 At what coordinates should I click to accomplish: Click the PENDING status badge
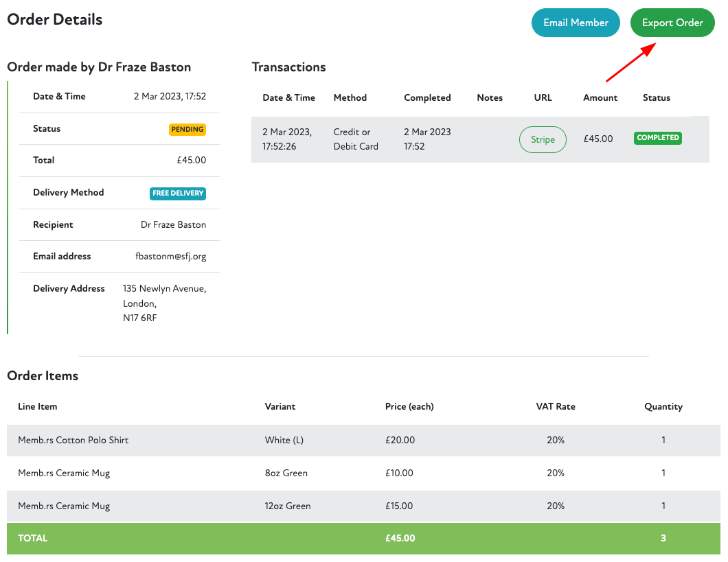pyautogui.click(x=187, y=129)
